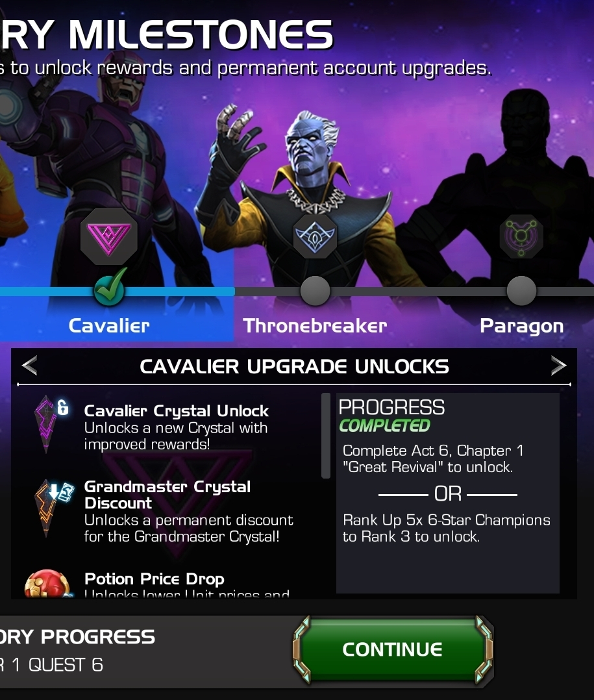Tap the red Potion Price Drop icon
The height and width of the screenshot is (700, 594).
tap(47, 584)
